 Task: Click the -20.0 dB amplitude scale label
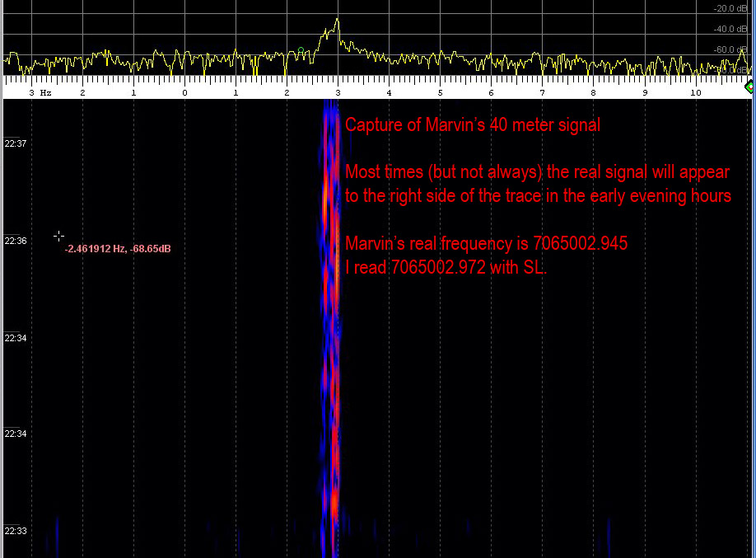coord(729,8)
